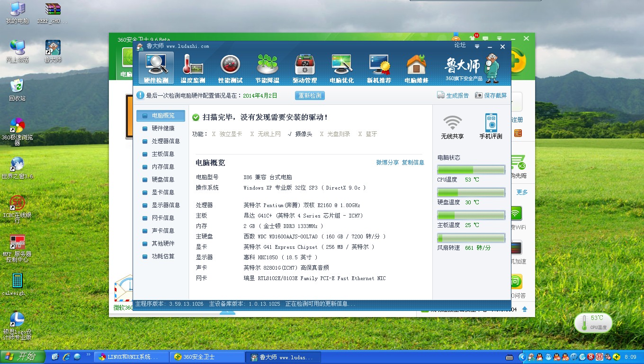Click the 主程序版本: 3.59.13.1026 status text
Viewport: 644px width, 364px height.
169,304
